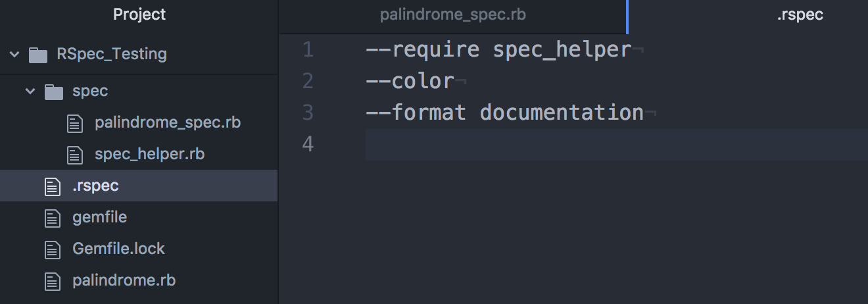Screen dimensions: 868x304
Task: Click the RSpec_Testing folder icon
Action: [39, 55]
